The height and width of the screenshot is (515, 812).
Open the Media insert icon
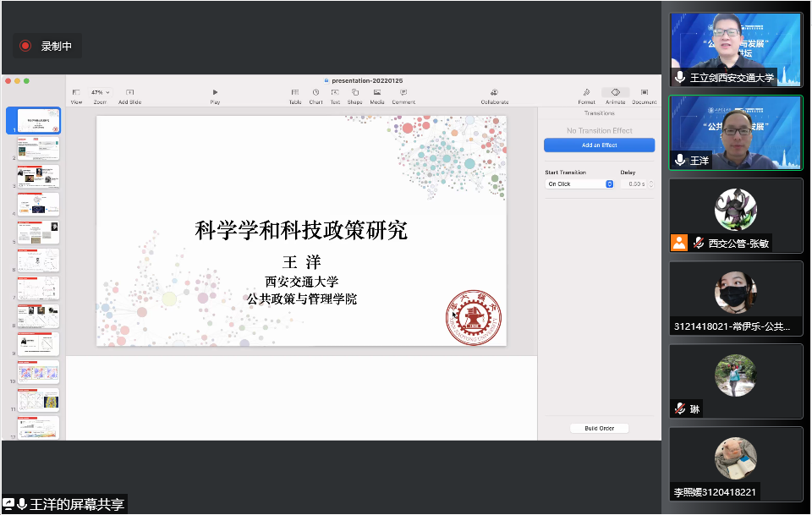pos(376,92)
